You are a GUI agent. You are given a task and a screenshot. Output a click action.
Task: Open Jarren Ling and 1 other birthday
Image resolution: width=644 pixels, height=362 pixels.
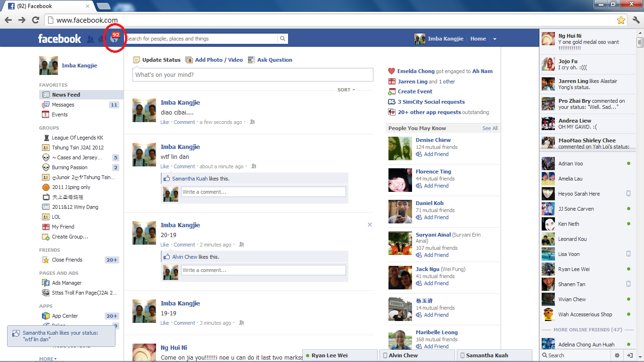(x=426, y=82)
